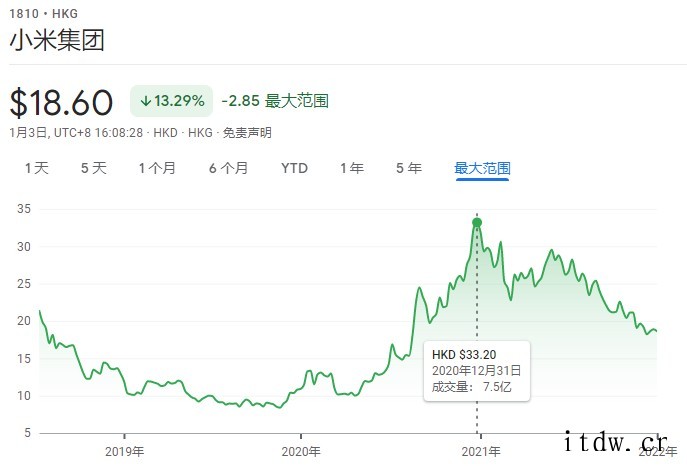687x466 pixels.
Task: Click the 20 y-axis label
Action: (x=24, y=321)
